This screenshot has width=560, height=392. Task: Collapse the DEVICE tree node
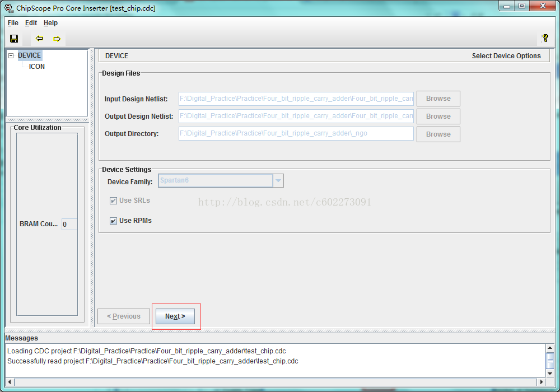[x=11, y=55]
